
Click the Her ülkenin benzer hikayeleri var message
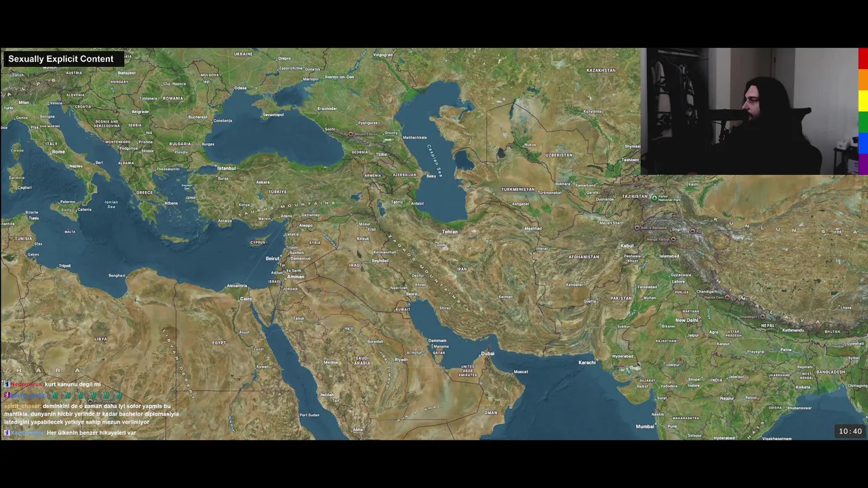coord(92,432)
